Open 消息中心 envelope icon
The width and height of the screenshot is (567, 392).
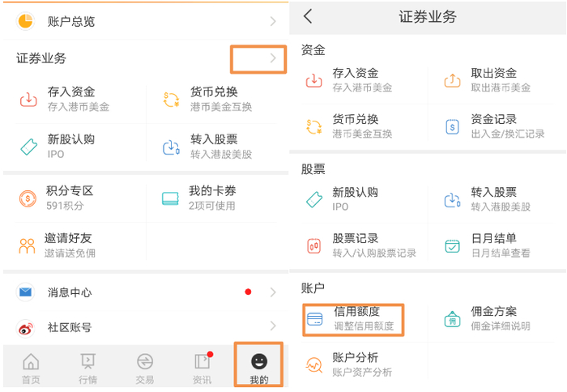click(26, 292)
